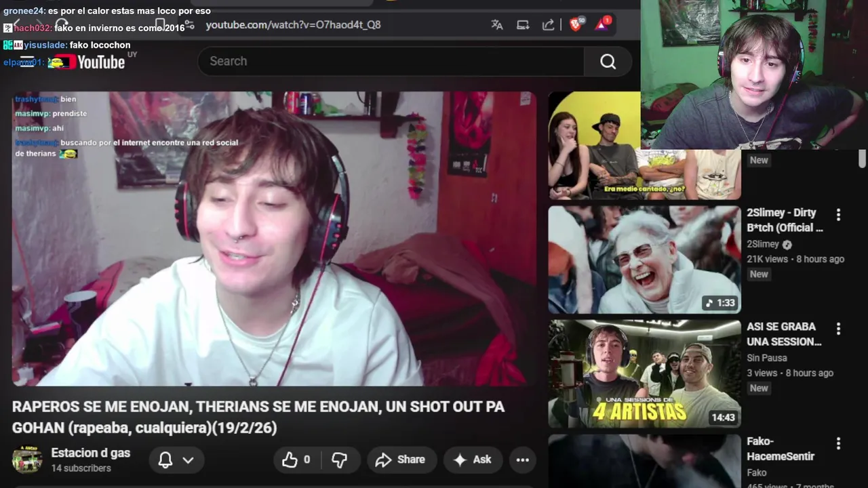This screenshot has height=488, width=868.
Task: Open options menu for Fako-HacemeSentir video
Action: coord(839,443)
